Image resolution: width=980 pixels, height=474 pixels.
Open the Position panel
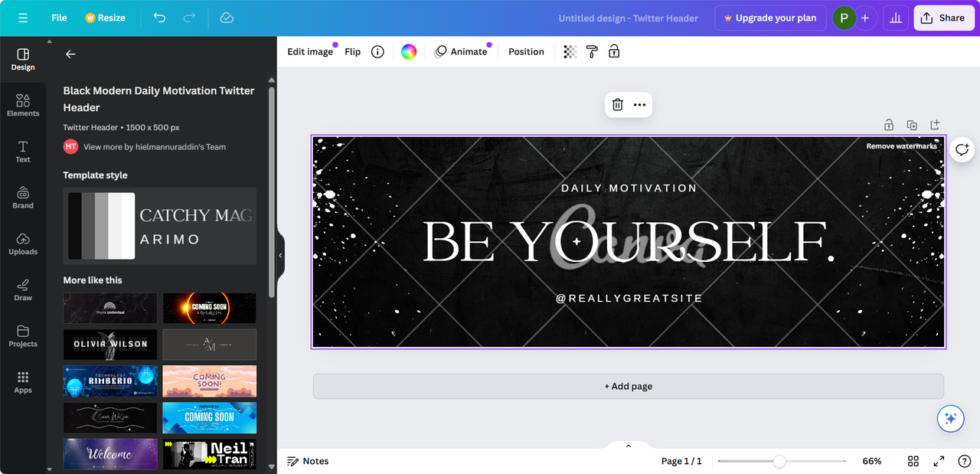point(526,51)
